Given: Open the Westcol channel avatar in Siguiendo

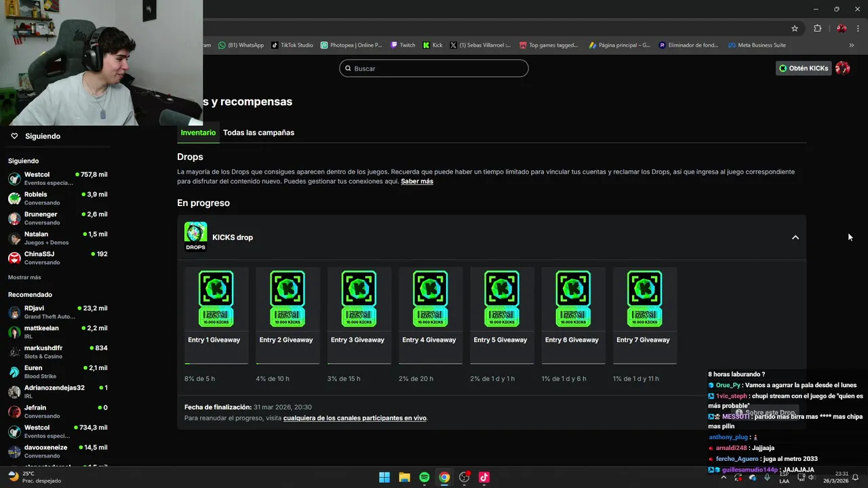Looking at the screenshot, I should point(14,179).
